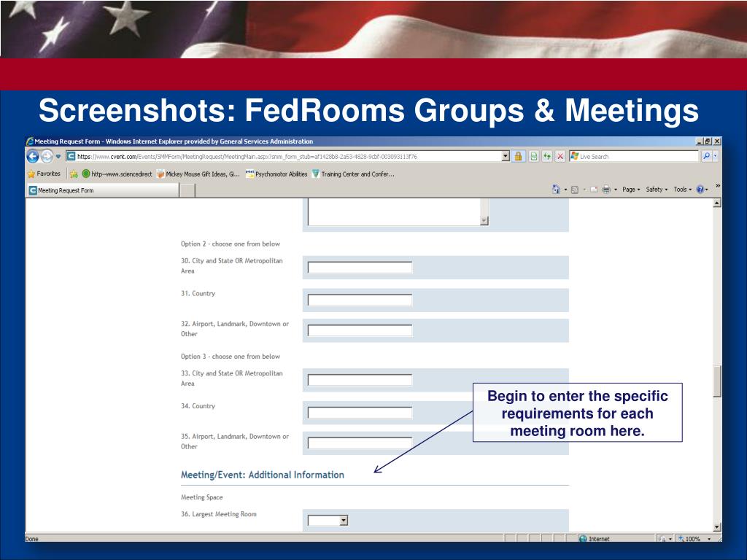Click the page scrollbar up arrow
This screenshot has width=747, height=560.
(717, 203)
